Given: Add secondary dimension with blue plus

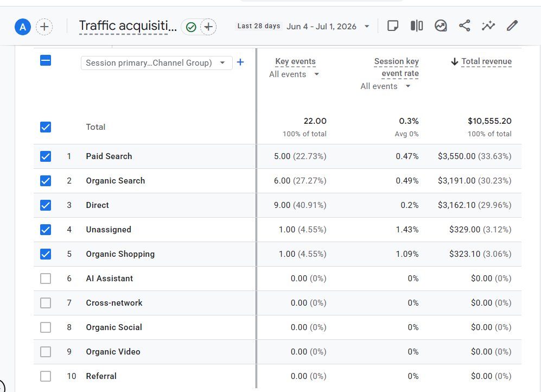Looking at the screenshot, I should coord(240,62).
